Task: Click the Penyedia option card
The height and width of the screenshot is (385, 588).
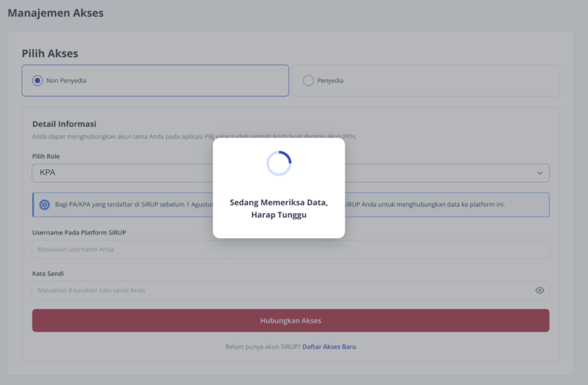Action: point(426,80)
